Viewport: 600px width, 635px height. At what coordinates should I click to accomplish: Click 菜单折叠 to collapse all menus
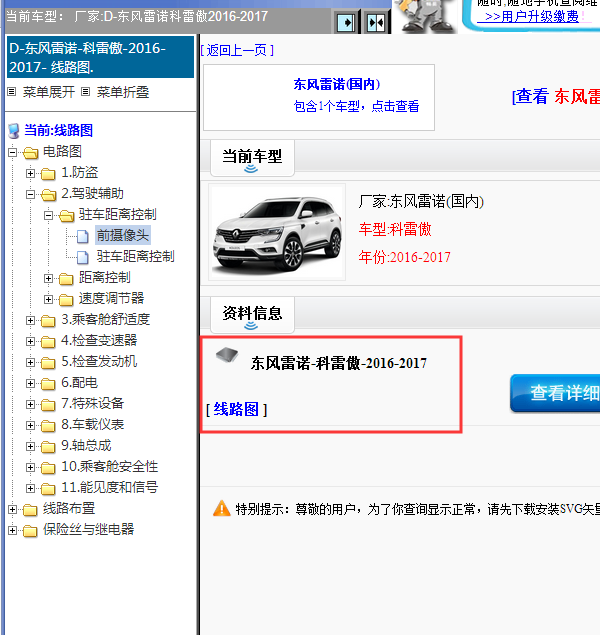[x=123, y=92]
